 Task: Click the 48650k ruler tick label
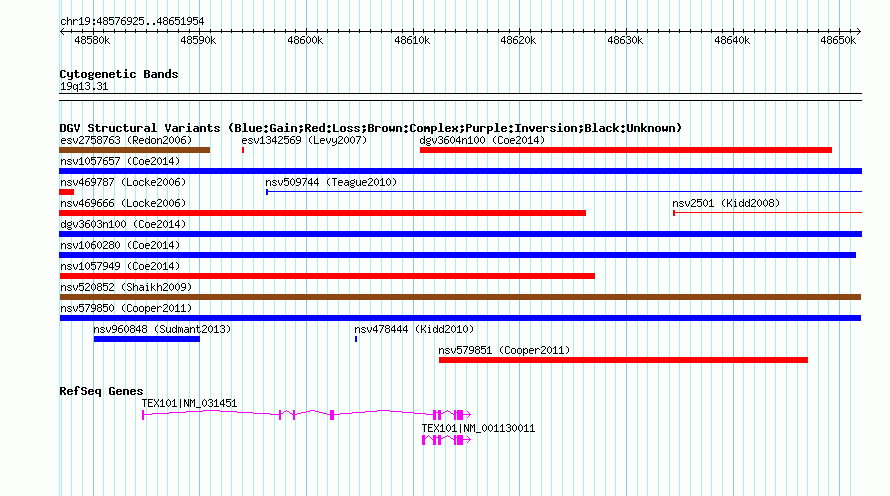(838, 40)
